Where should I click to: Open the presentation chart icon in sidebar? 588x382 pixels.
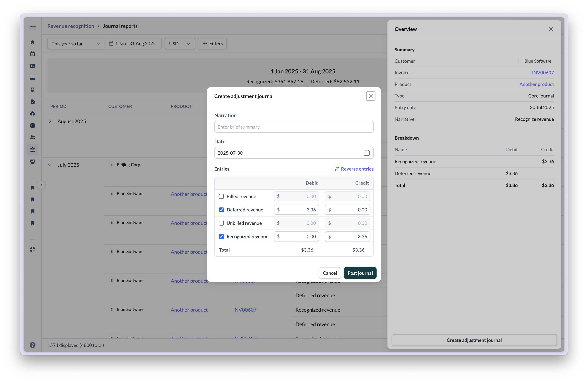[x=32, y=161]
